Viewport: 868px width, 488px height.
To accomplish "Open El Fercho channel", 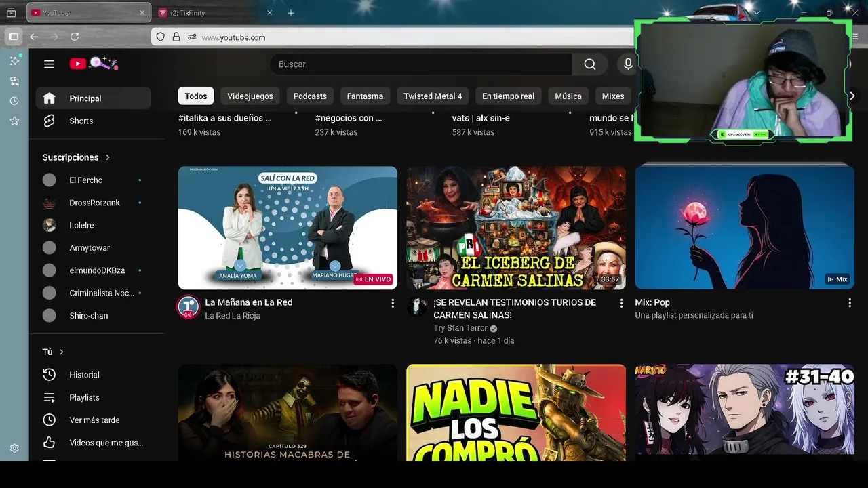I will (x=94, y=180).
